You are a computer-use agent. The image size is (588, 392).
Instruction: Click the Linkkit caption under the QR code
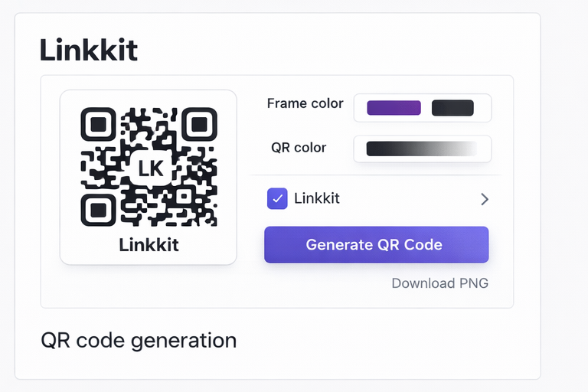tap(149, 245)
